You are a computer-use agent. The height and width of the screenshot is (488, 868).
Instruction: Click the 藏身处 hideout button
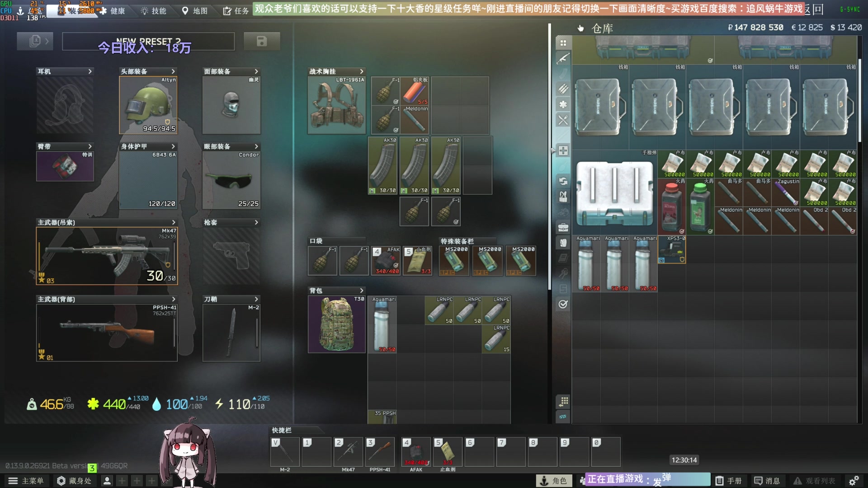[74, 481]
